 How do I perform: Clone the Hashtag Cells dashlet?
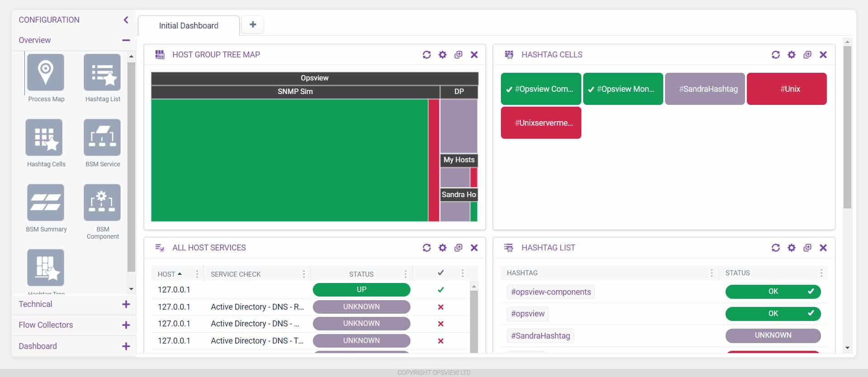(807, 55)
